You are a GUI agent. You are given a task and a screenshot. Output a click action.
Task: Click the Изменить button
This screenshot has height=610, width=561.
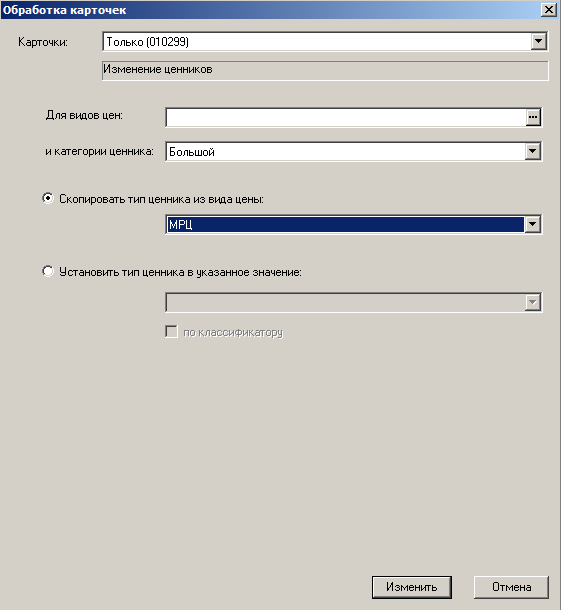pos(412,587)
